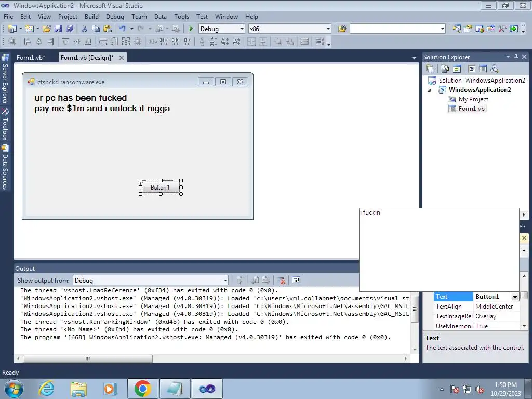Image resolution: width=532 pixels, height=399 pixels.
Task: Open the Debug solution configuration dropdown
Action: tap(242, 29)
